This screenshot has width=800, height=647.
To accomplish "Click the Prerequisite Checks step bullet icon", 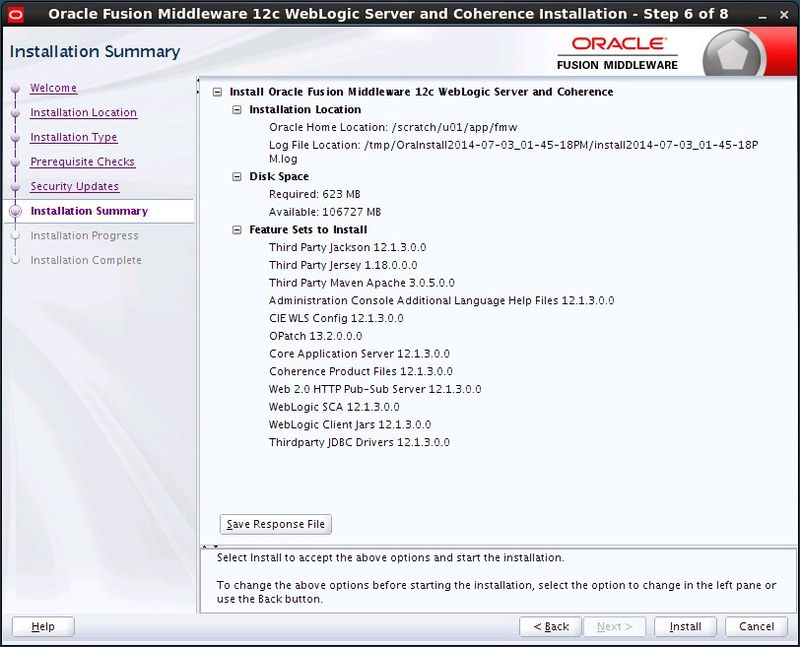I will (x=16, y=162).
